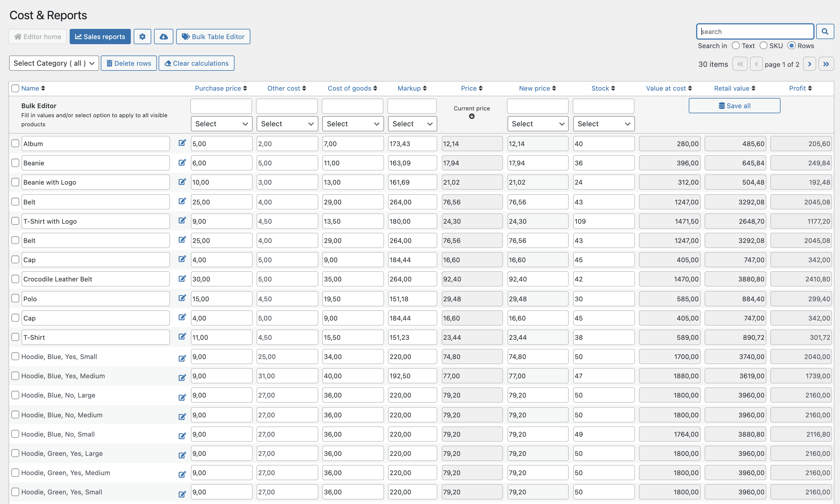
Task: Open bulk Select dropdown under Markup
Action: [x=412, y=124]
